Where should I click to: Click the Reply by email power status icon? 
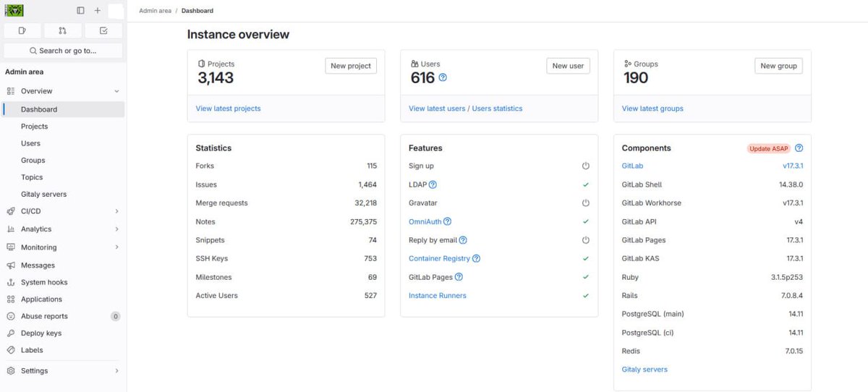tap(586, 240)
